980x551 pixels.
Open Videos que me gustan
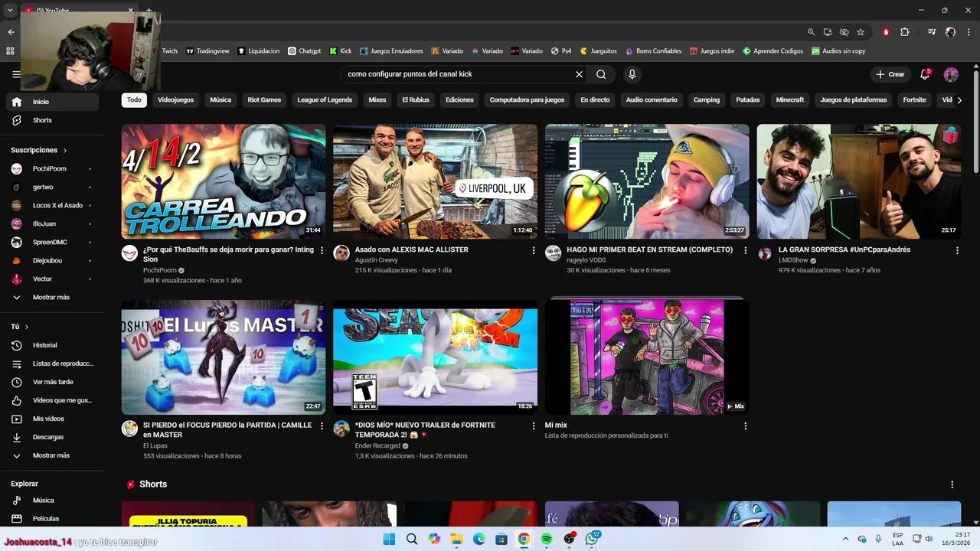pyautogui.click(x=52, y=400)
